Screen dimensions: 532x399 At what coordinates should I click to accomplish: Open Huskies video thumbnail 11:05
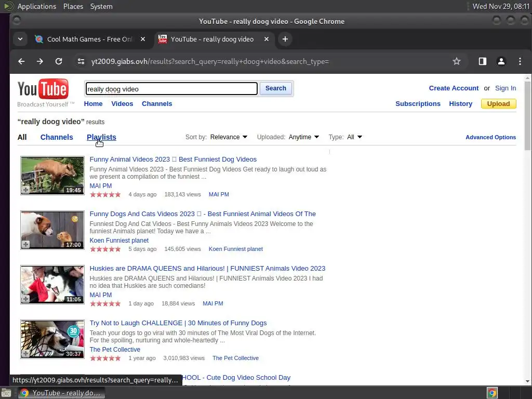52,285
